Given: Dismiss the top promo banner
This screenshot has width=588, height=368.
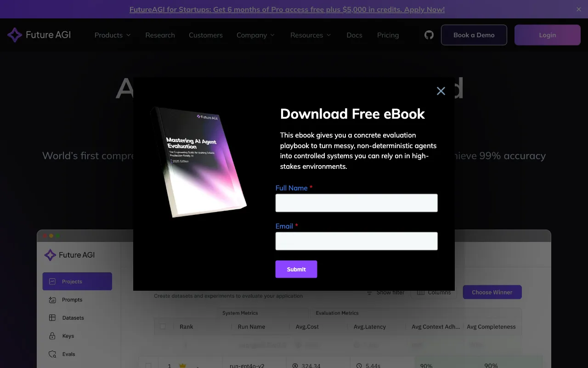Looking at the screenshot, I should click(578, 9).
